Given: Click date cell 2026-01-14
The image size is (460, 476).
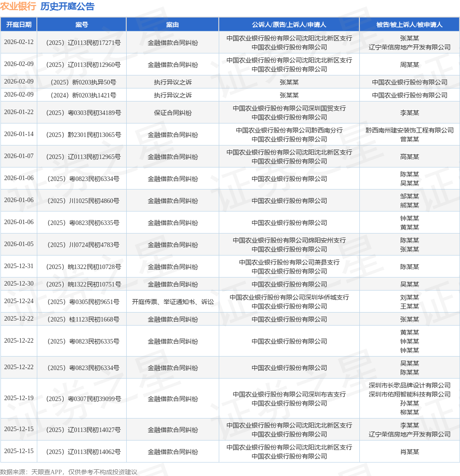Looking at the screenshot, I should (19, 134).
